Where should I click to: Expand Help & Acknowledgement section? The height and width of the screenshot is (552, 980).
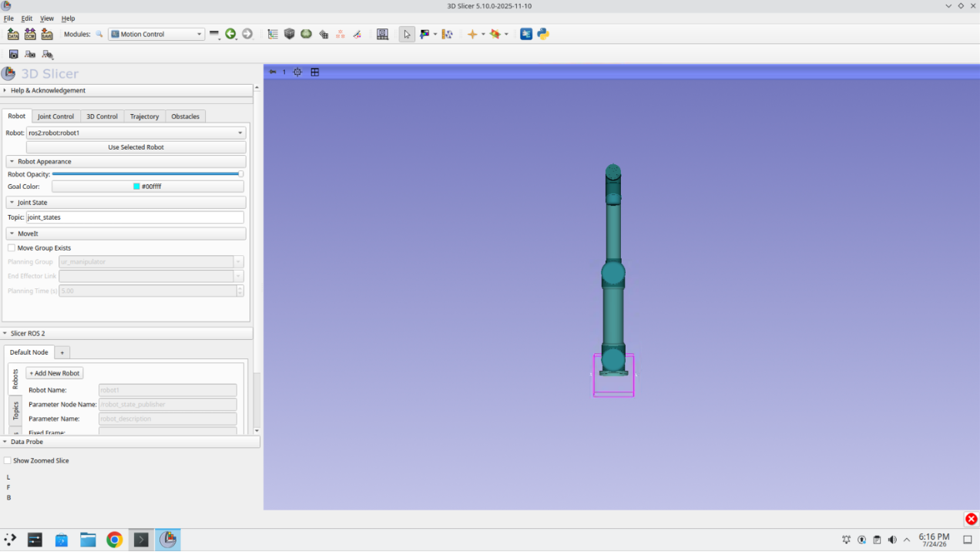coord(127,90)
